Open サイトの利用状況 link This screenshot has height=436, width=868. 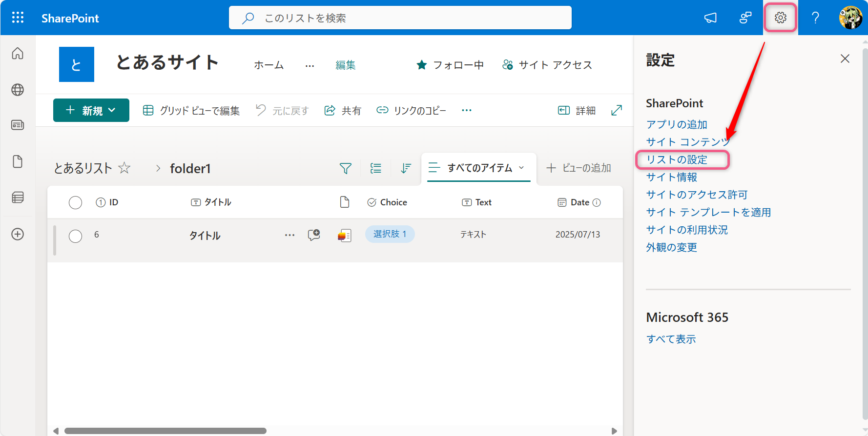click(x=687, y=230)
